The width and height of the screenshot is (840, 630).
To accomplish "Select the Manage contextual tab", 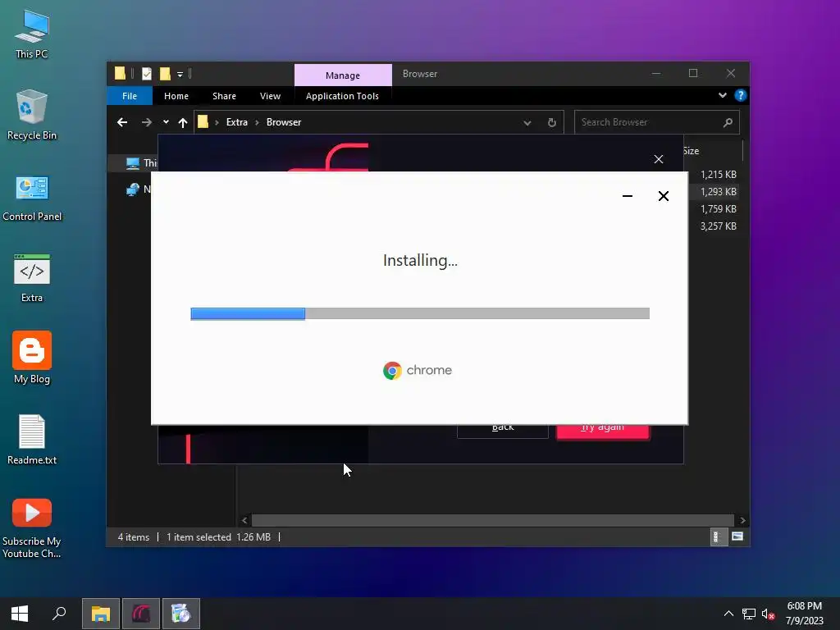I will (343, 75).
